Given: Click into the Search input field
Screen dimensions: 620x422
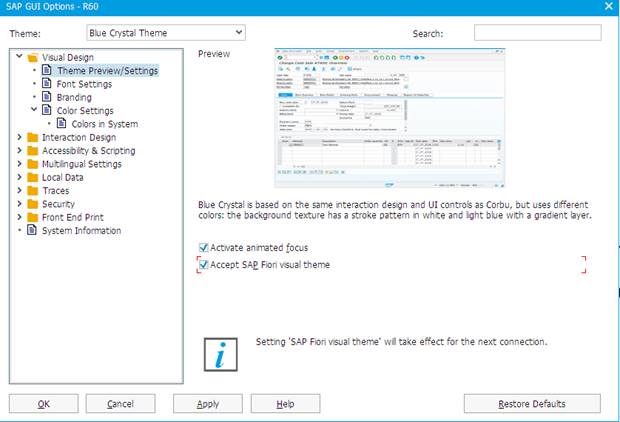Looking at the screenshot, I should [x=538, y=33].
